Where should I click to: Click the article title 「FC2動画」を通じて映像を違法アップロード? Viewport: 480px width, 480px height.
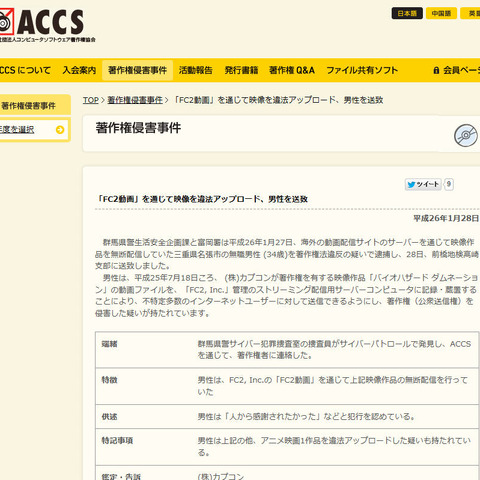click(x=201, y=199)
